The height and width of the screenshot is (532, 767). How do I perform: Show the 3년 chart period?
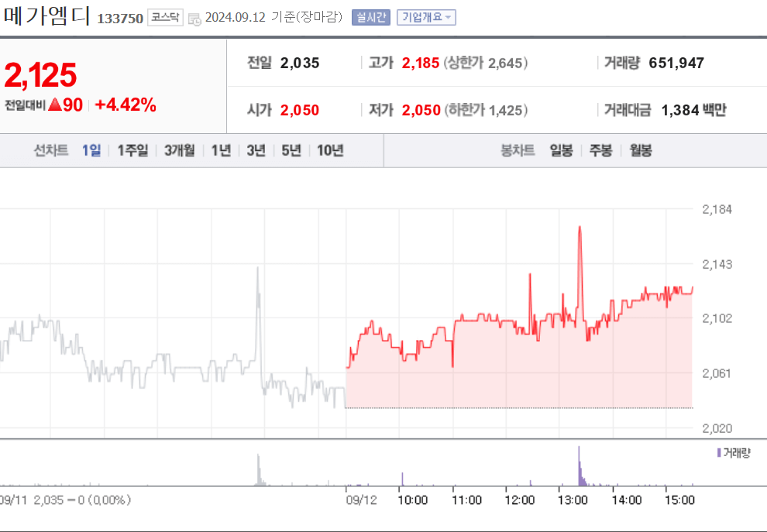tap(256, 150)
